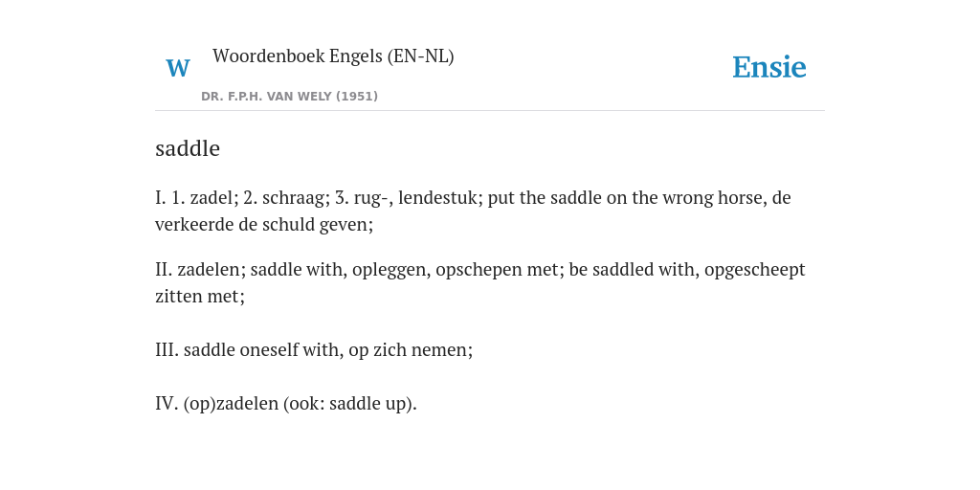Click the word (op)zadelen in definition IV

click(231, 404)
